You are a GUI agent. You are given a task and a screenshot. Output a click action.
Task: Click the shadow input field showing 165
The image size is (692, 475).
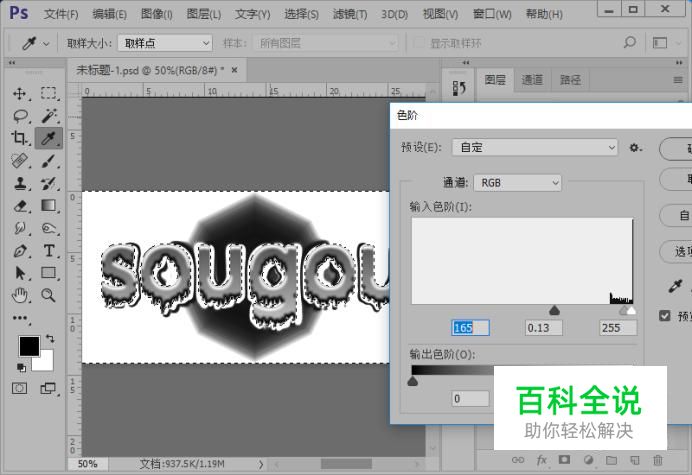tap(470, 328)
